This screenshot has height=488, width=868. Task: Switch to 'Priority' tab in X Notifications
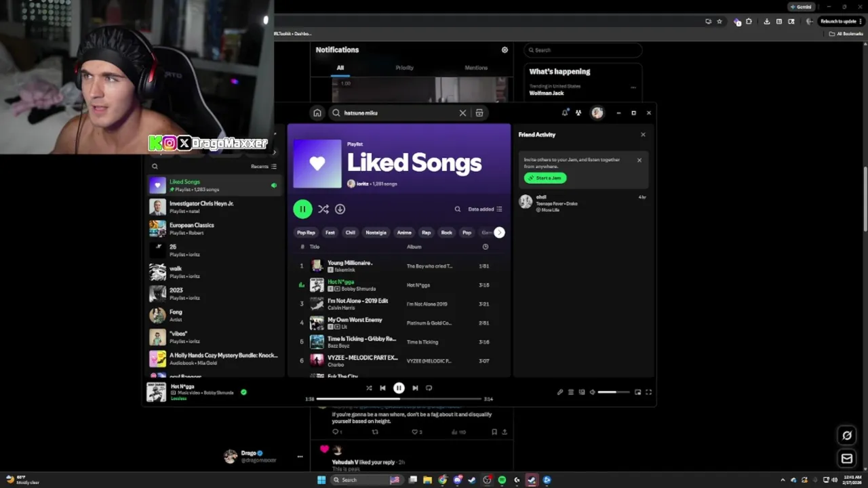pyautogui.click(x=405, y=68)
